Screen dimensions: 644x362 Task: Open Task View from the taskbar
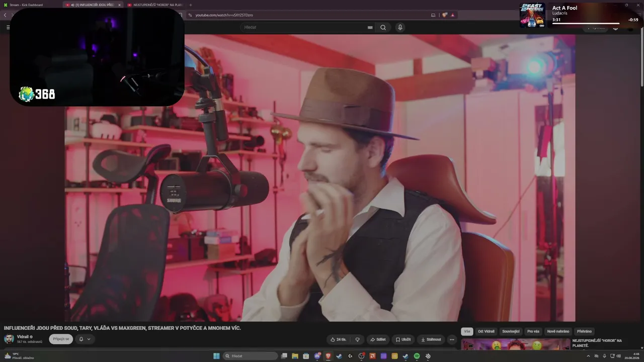[284, 356]
